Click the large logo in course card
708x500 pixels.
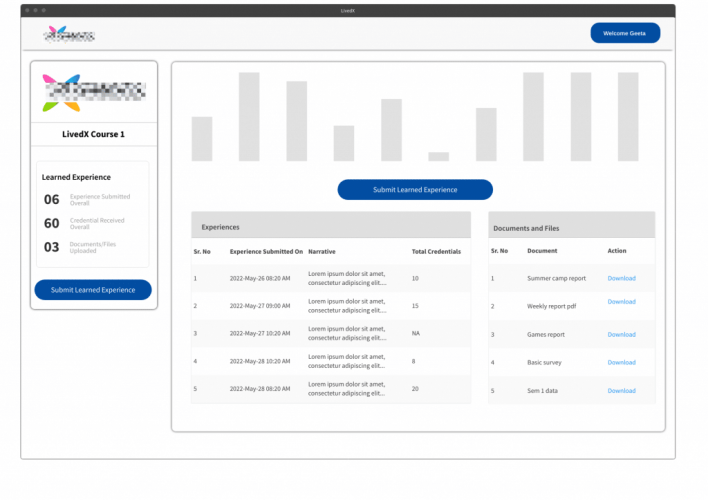(94, 93)
